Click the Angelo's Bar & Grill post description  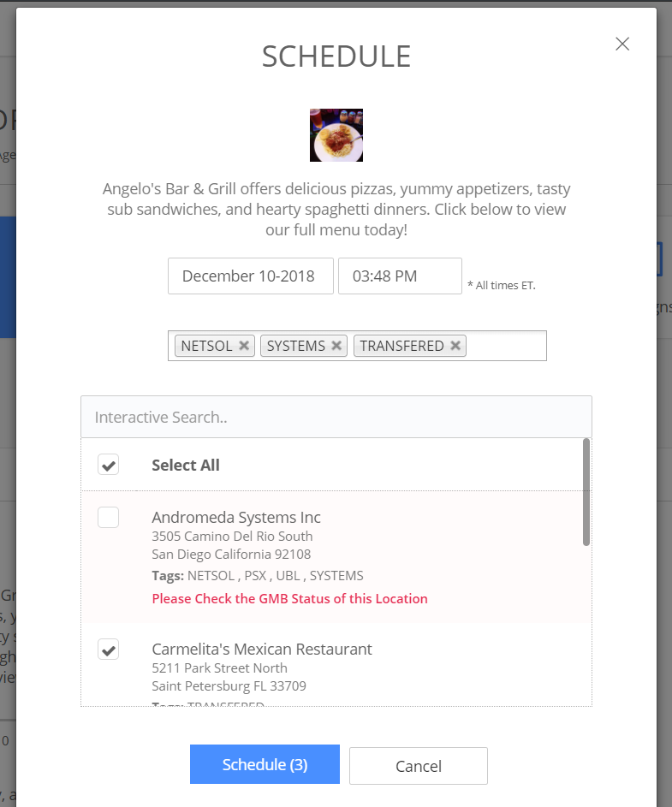click(336, 209)
